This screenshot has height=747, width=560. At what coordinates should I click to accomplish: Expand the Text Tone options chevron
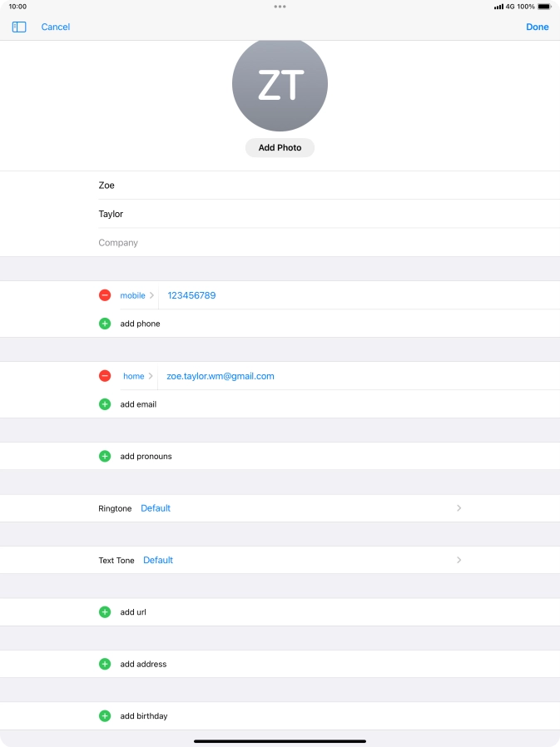tap(458, 560)
